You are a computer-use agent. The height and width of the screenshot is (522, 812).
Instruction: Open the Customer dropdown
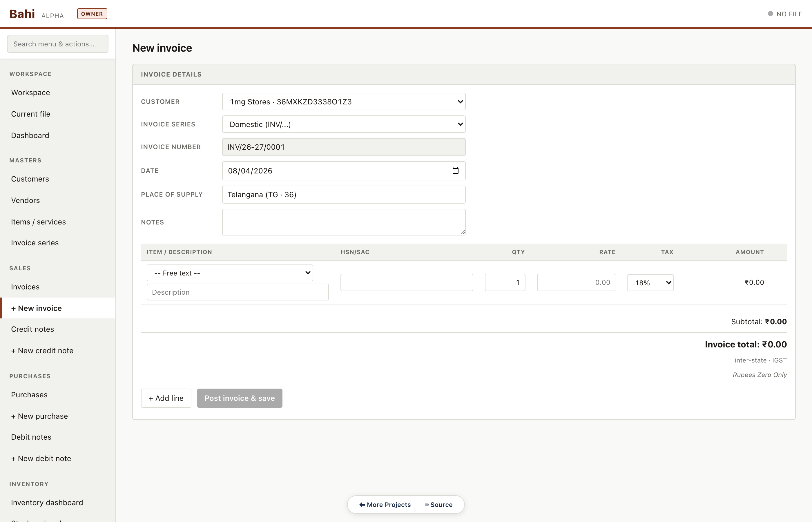point(344,101)
